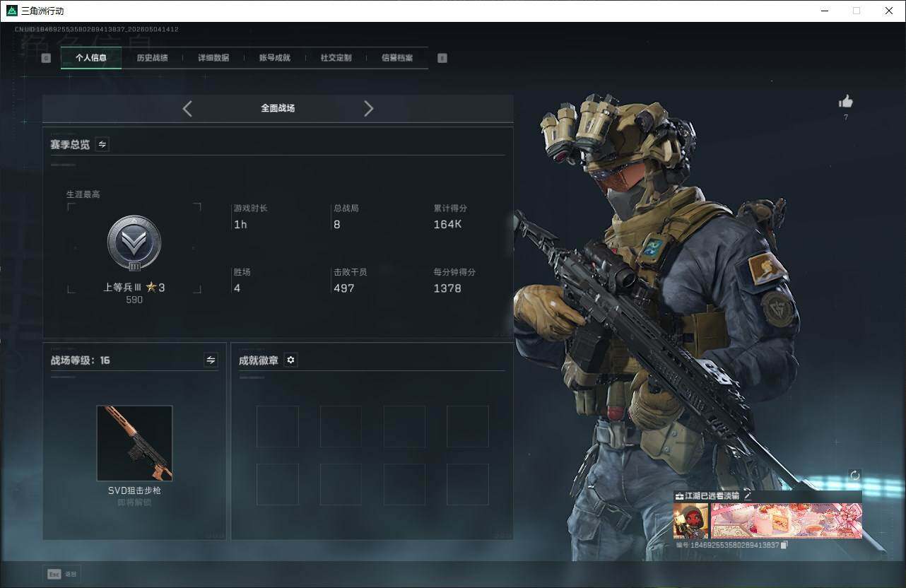Open the player avatar picture
The height and width of the screenshot is (588, 906).
tap(690, 521)
